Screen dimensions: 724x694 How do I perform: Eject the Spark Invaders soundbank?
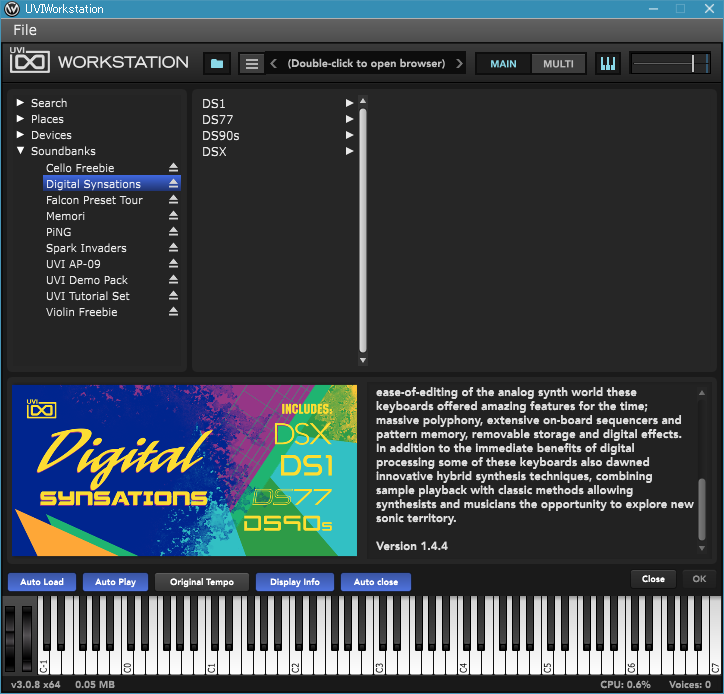173,248
